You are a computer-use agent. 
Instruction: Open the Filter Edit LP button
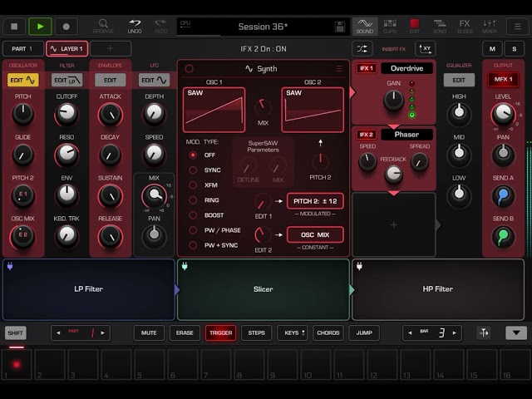(x=66, y=80)
